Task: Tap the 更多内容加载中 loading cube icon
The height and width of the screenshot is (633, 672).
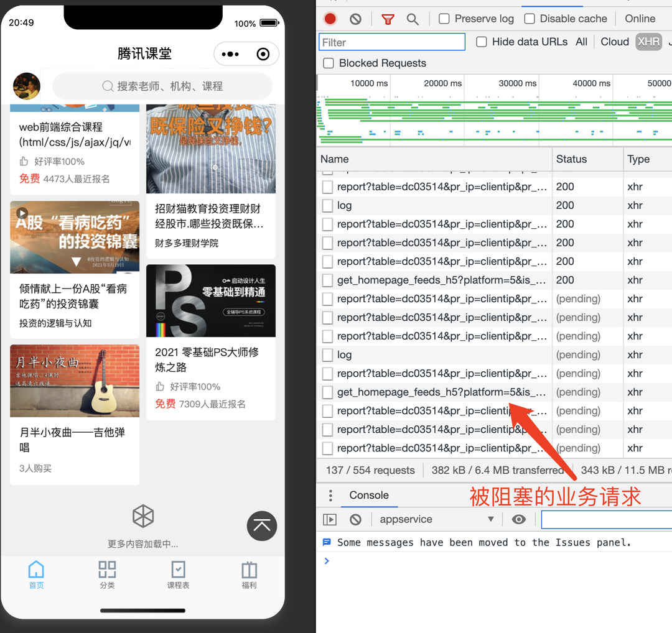Action: 143,516
